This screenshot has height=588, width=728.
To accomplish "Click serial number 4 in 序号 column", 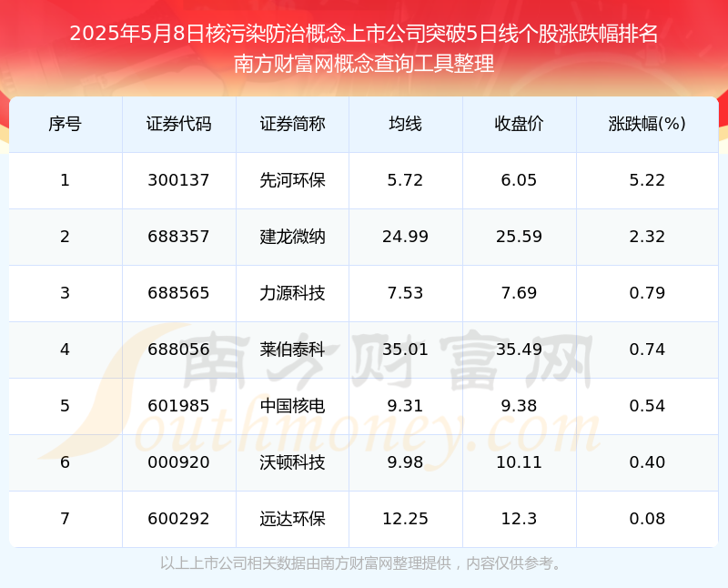I will (x=65, y=350).
